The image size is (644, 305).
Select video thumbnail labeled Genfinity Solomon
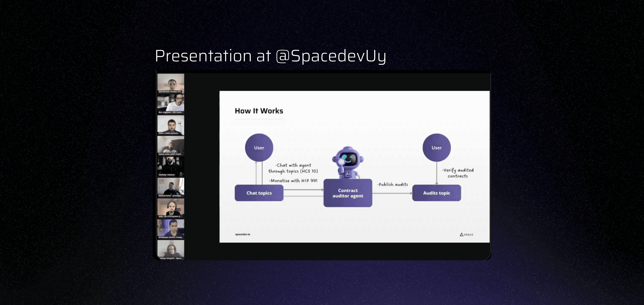tap(171, 166)
